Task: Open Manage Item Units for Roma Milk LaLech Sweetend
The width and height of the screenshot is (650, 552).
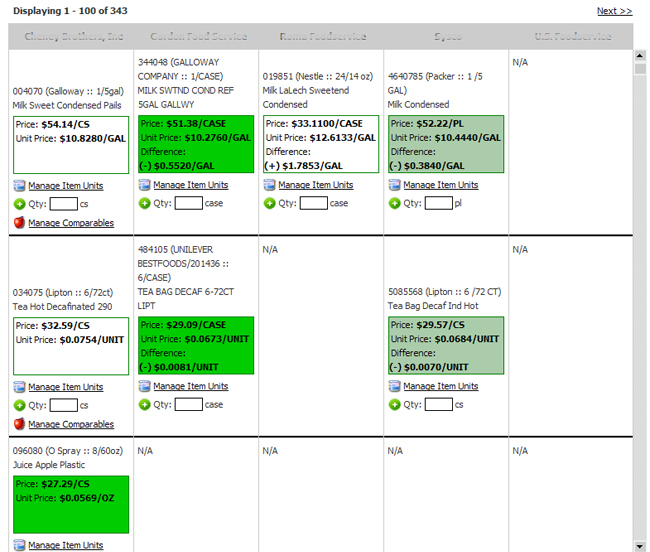Action: [x=316, y=185]
